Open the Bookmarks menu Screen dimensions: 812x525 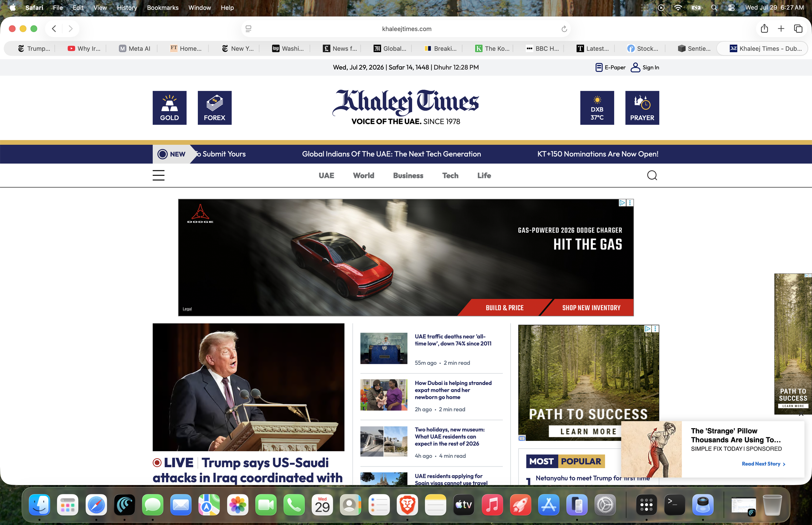tap(162, 7)
